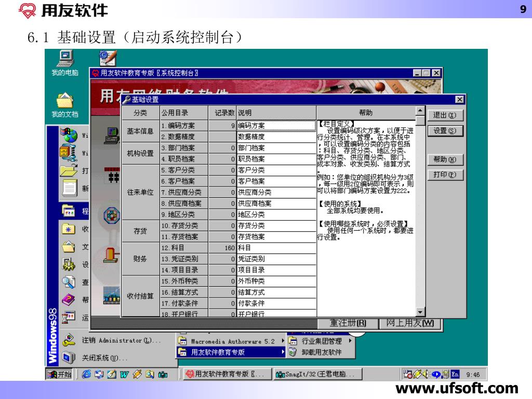Viewport: 532px width, 399px height.
Task: Click the magnifier-folder quick launch icon
Action: (x=150, y=374)
